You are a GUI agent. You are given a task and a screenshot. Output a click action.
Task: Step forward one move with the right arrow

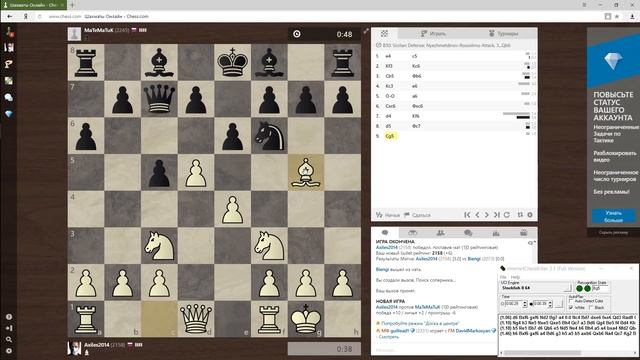pos(487,215)
